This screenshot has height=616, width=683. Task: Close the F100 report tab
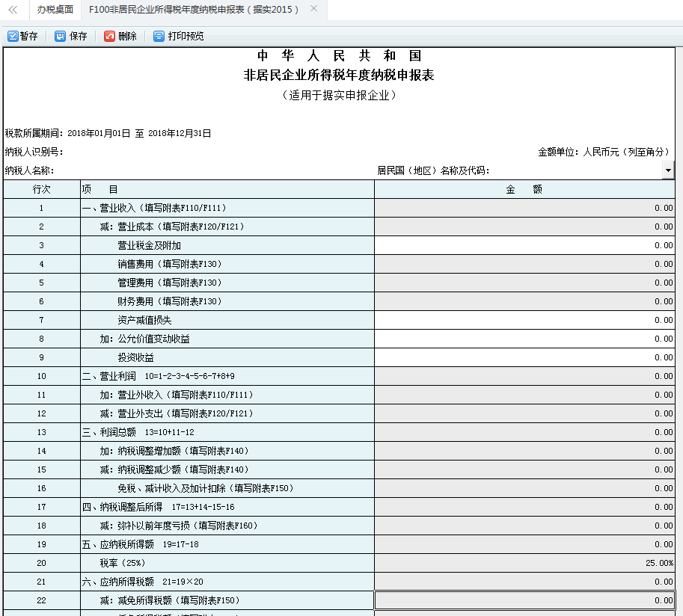pyautogui.click(x=313, y=10)
